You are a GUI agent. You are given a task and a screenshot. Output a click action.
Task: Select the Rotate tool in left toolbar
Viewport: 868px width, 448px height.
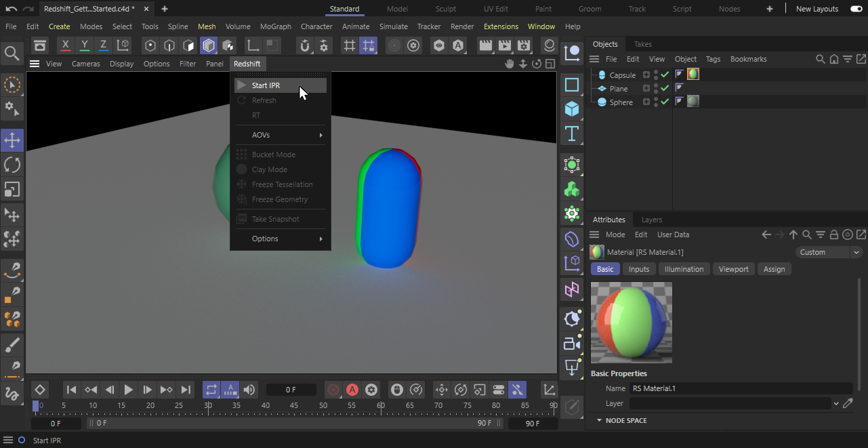pos(12,165)
